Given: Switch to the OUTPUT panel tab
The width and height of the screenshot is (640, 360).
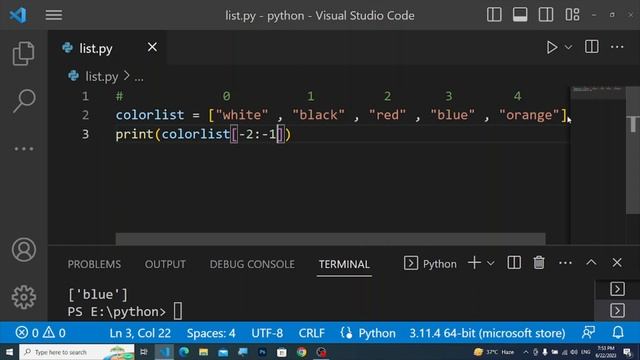Looking at the screenshot, I should click(165, 264).
